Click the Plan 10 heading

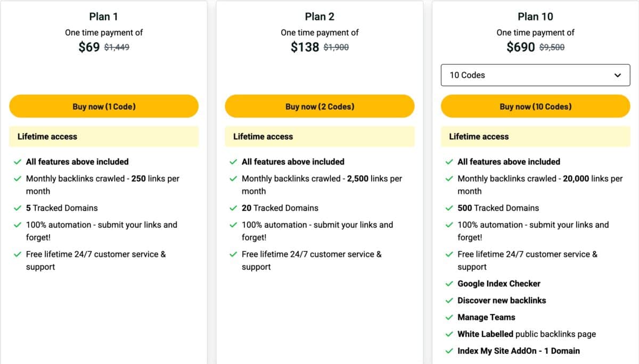click(x=535, y=16)
